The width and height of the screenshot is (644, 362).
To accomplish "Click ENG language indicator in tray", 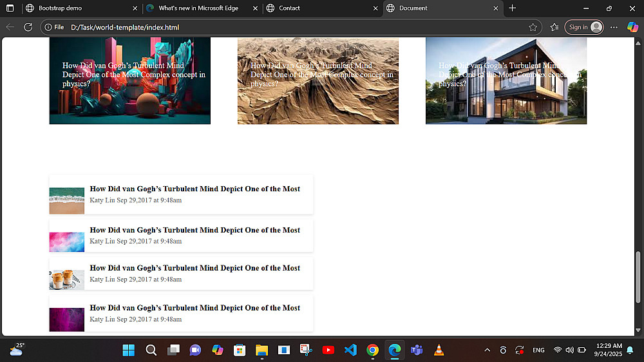I will (538, 350).
